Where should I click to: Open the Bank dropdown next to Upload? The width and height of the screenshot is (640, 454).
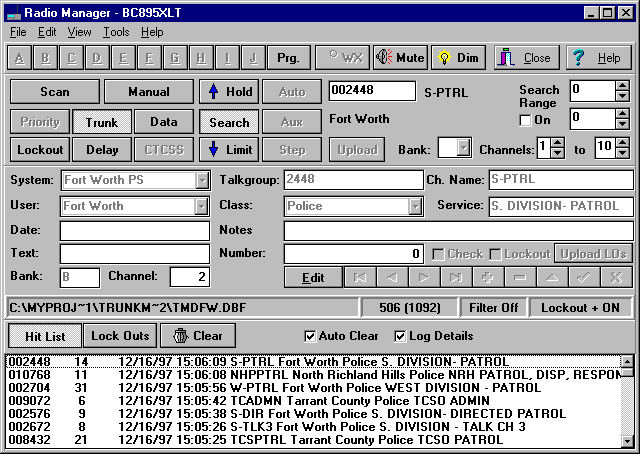(x=463, y=147)
